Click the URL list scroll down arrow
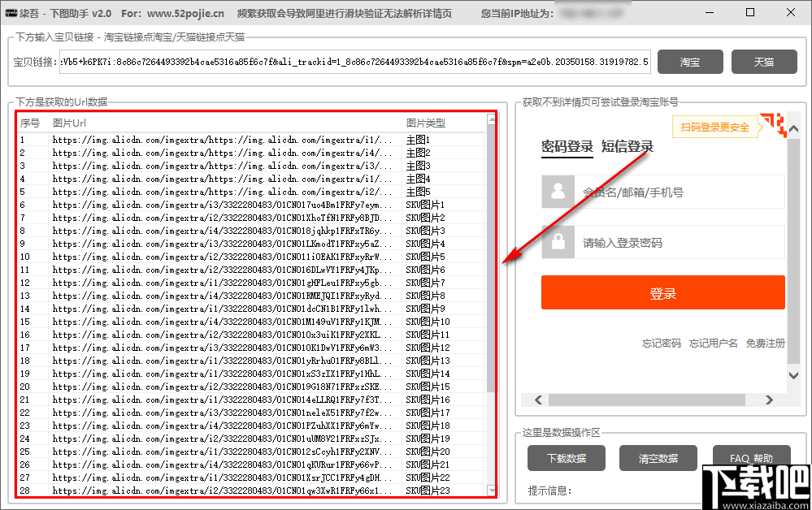 492,490
